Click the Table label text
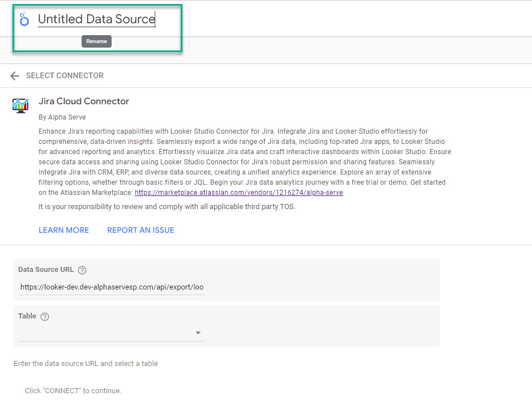Viewport: 532px width, 417px height. click(x=27, y=316)
